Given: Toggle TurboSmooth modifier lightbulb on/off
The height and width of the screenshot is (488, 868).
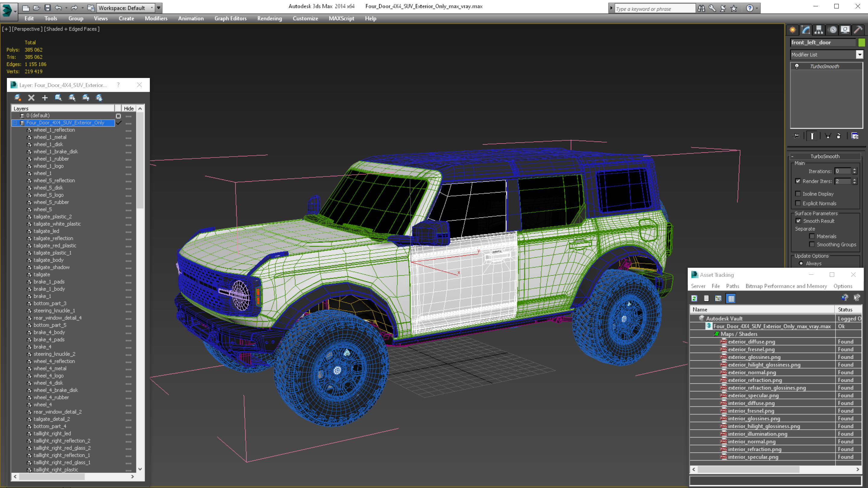Looking at the screenshot, I should [797, 66].
